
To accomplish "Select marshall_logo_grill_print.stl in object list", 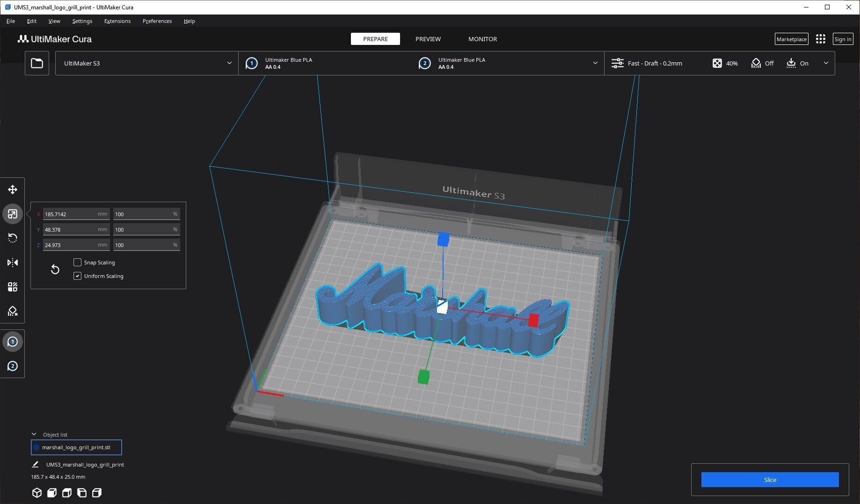I will (76, 447).
